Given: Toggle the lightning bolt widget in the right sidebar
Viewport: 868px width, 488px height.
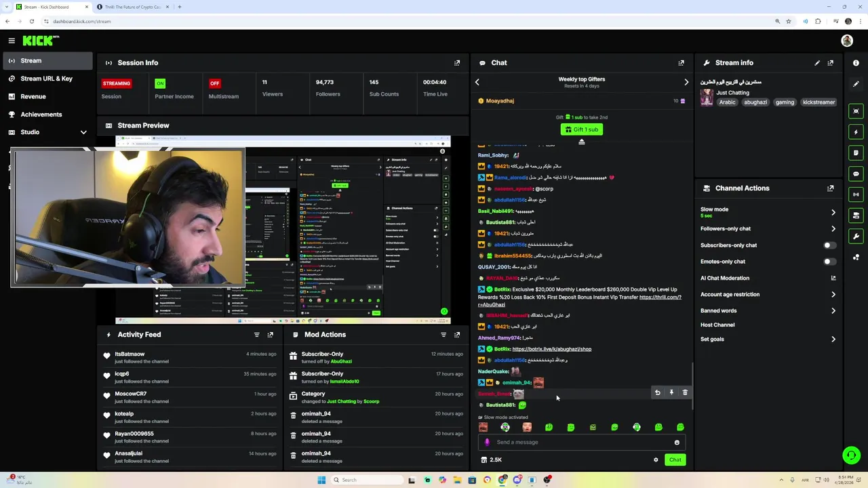Looking at the screenshot, I should (x=856, y=132).
